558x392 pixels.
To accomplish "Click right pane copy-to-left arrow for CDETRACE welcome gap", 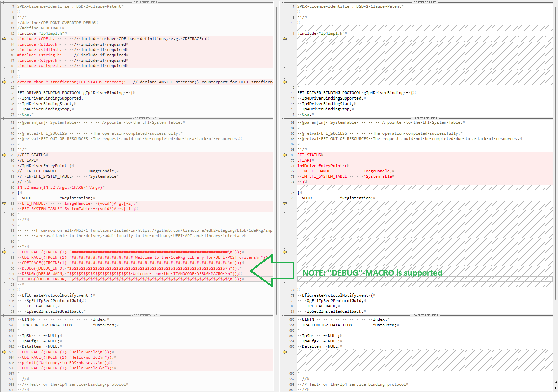I will (x=285, y=252).
